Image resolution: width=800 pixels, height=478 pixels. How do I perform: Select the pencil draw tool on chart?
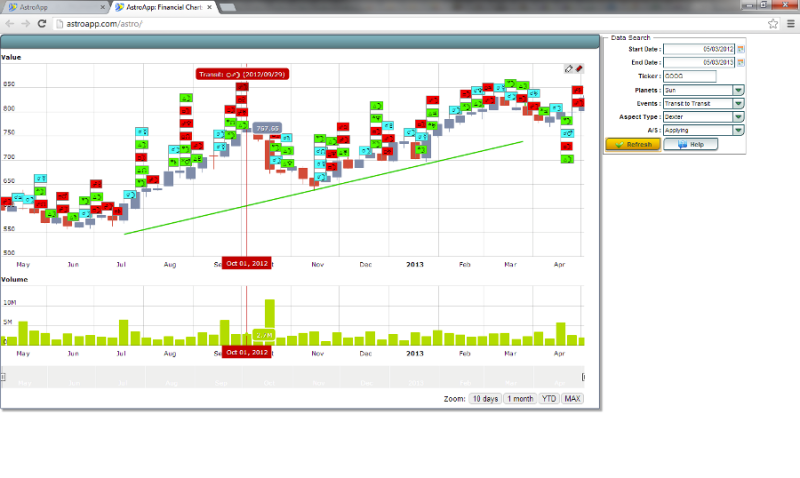click(x=569, y=69)
